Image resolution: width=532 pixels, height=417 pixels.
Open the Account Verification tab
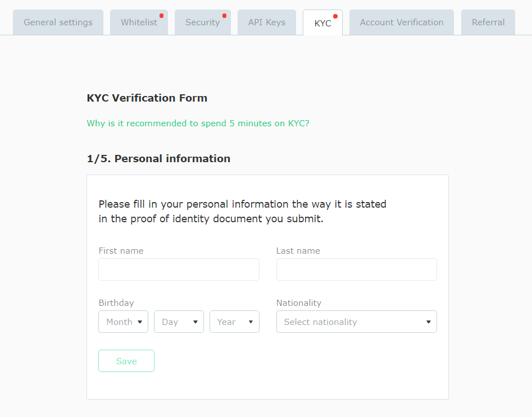click(401, 22)
